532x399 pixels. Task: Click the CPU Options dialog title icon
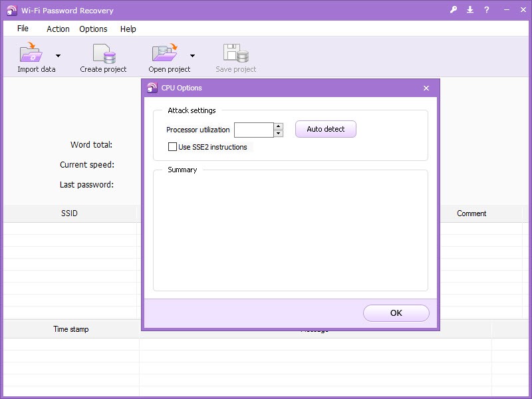152,88
